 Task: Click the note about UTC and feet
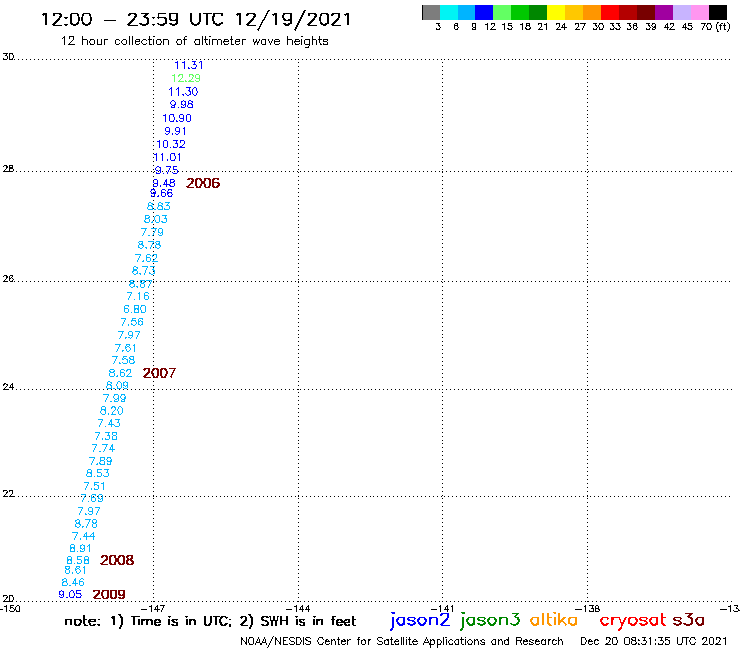(x=210, y=621)
